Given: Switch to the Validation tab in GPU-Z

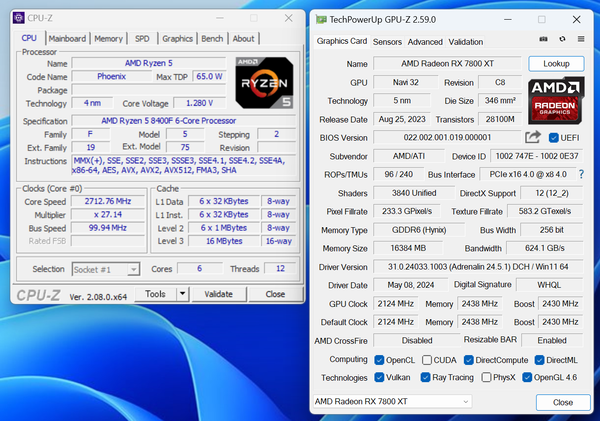Looking at the screenshot, I should coord(466,42).
